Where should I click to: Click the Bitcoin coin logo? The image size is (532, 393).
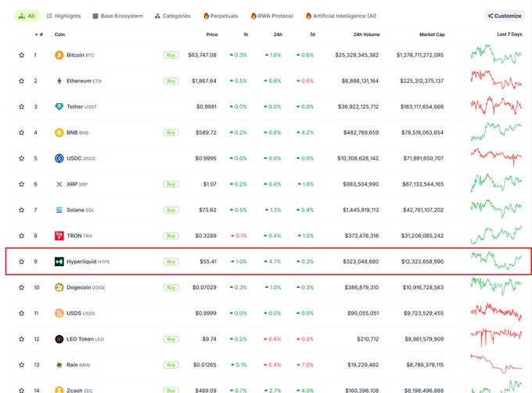(59, 55)
